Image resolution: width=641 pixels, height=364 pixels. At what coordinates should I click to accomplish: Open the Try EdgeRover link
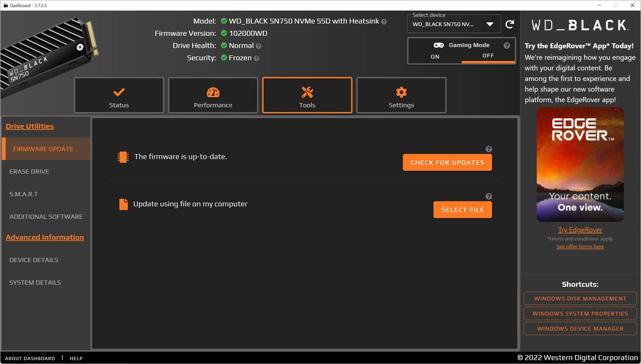[580, 230]
